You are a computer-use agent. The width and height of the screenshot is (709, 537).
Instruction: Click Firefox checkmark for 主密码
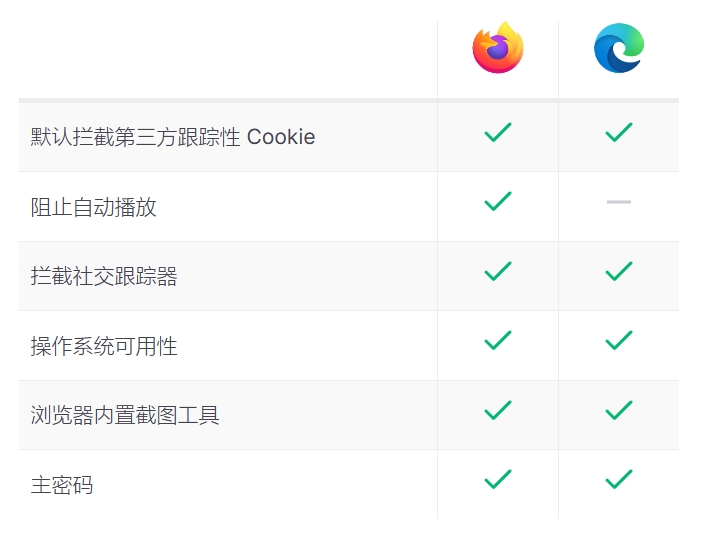498,480
